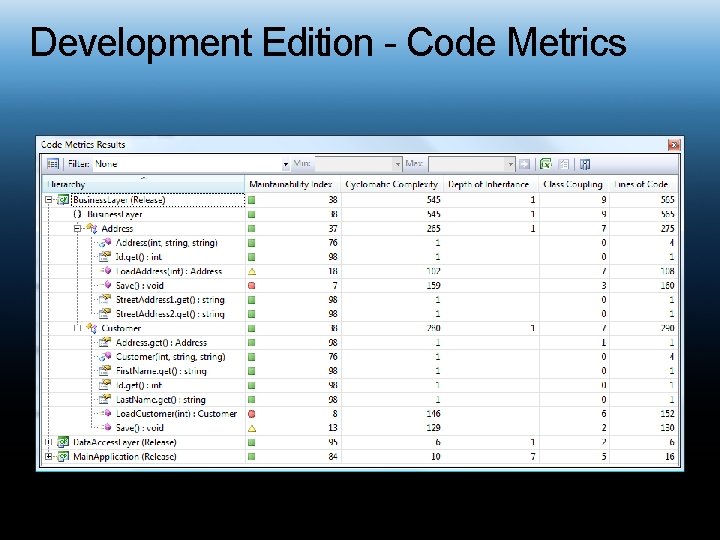720x540 pixels.
Task: Click the Customer class icon
Action: tap(91, 328)
